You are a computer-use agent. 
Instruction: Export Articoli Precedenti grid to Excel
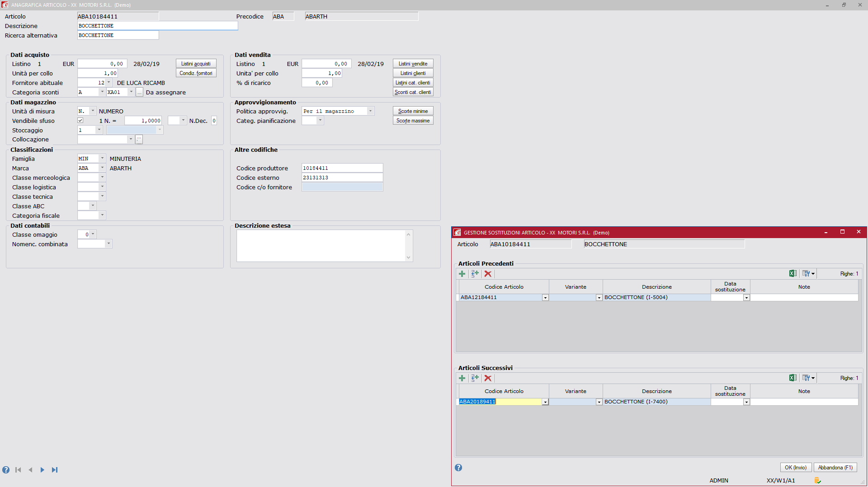pyautogui.click(x=793, y=273)
